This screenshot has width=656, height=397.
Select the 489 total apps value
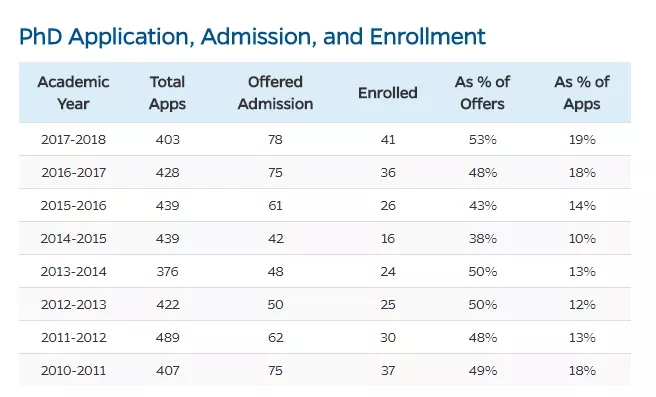pos(168,338)
